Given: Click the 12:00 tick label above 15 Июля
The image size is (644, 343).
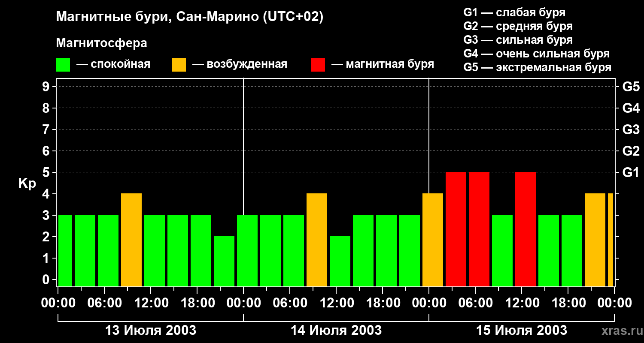Looking at the screenshot, I should (x=522, y=303).
